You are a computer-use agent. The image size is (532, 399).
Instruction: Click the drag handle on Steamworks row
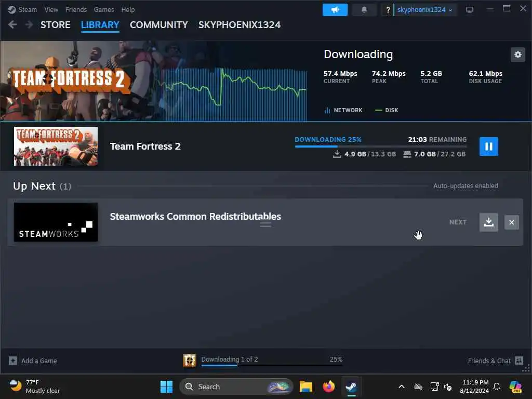click(265, 224)
